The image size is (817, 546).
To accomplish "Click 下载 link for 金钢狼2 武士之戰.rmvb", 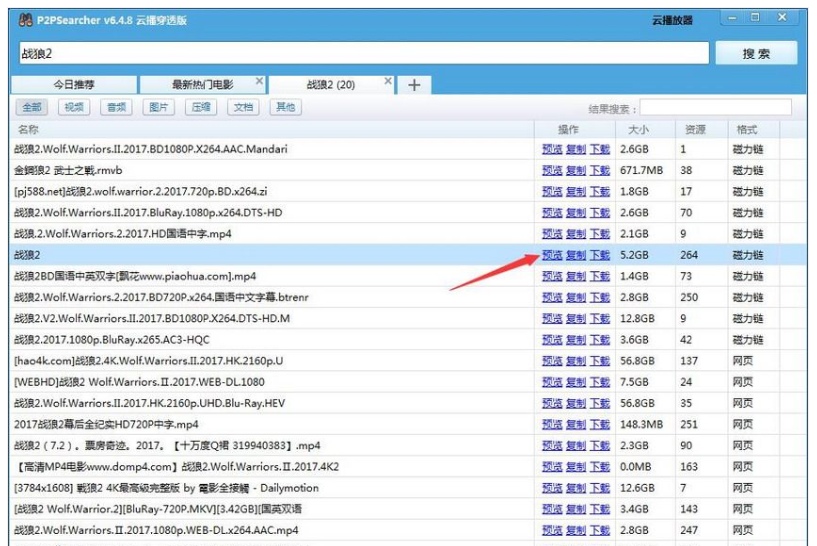I will click(x=599, y=171).
